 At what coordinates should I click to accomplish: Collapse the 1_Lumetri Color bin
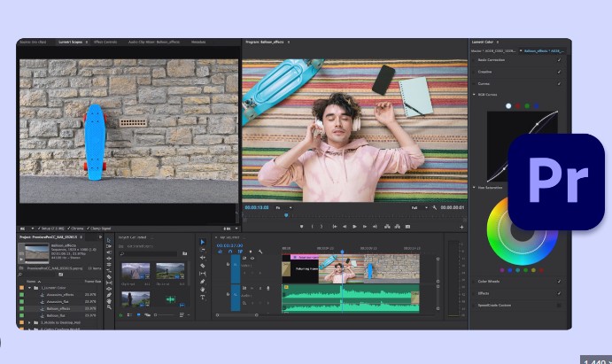(x=29, y=288)
